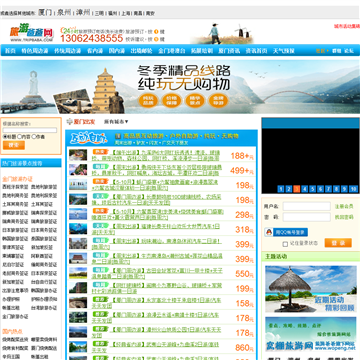The image size is (360, 360).
Task: Check the 记住登录状态 checkbox
Action: [x=285, y=244]
